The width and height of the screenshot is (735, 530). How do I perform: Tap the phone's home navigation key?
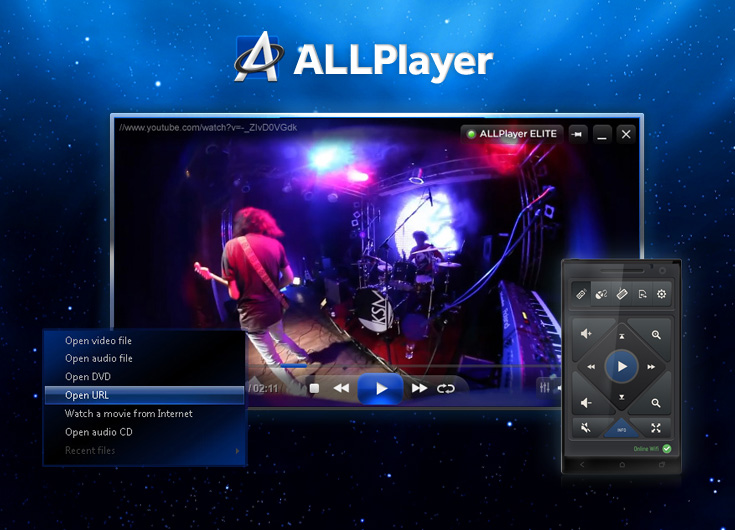(x=622, y=465)
